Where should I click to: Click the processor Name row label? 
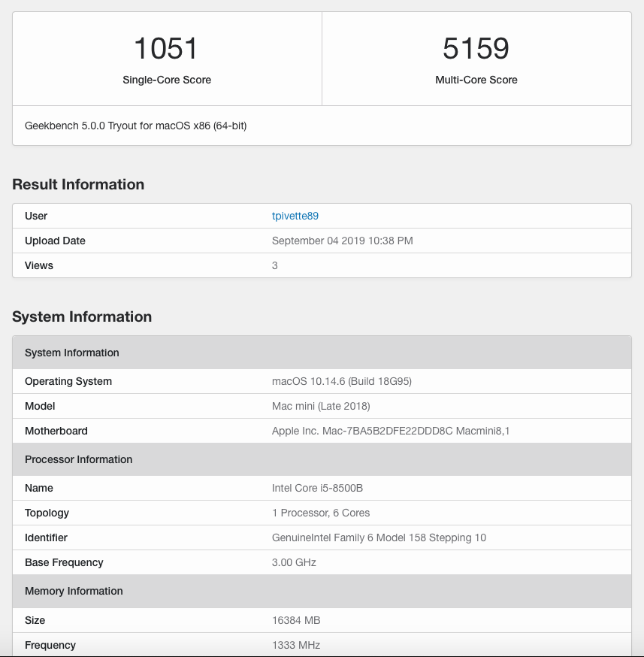pos(39,488)
